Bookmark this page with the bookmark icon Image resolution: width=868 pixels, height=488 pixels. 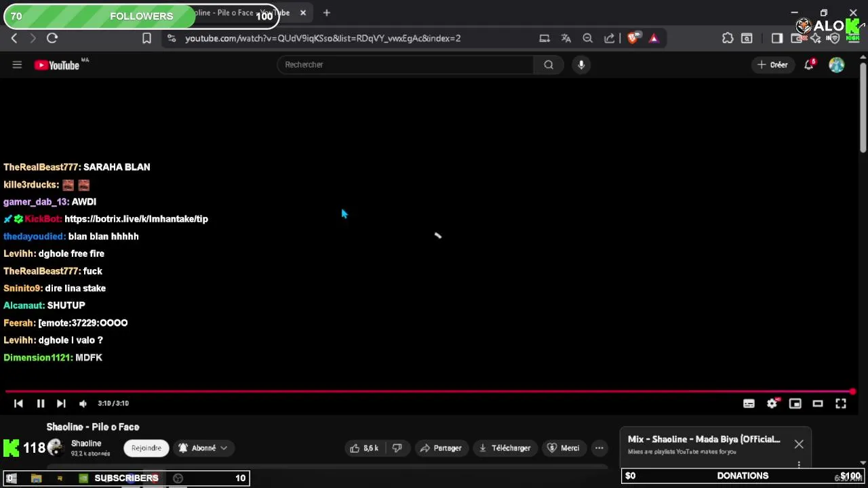click(x=146, y=39)
